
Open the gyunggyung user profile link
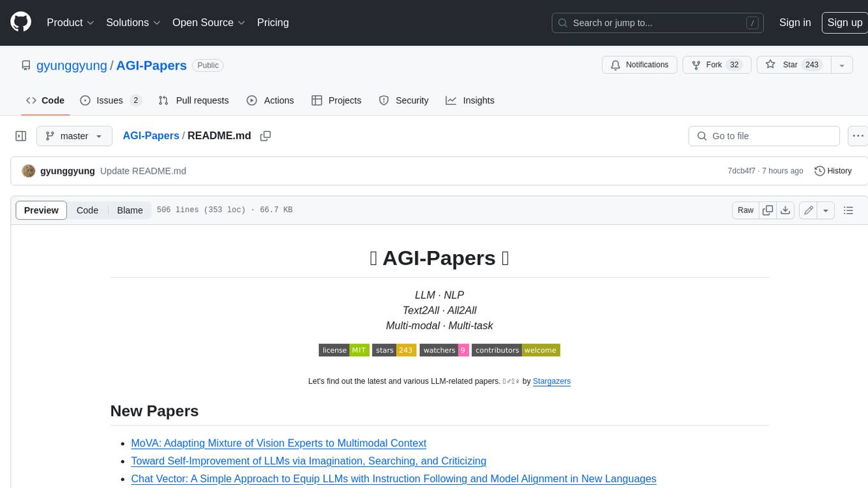click(x=72, y=65)
